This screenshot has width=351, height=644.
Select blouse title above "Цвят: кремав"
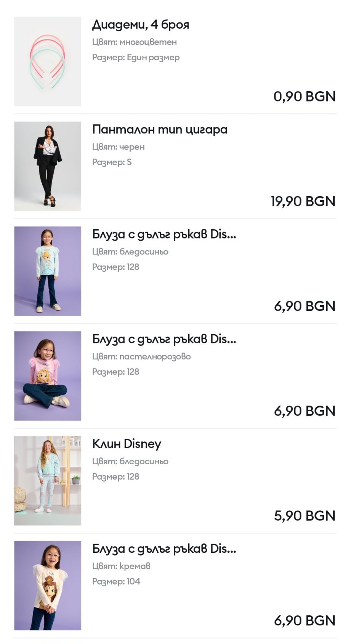click(x=164, y=549)
